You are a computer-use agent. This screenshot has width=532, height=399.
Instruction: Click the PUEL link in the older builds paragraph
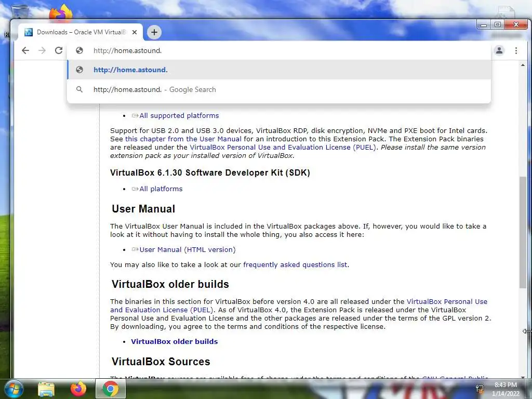point(299,305)
